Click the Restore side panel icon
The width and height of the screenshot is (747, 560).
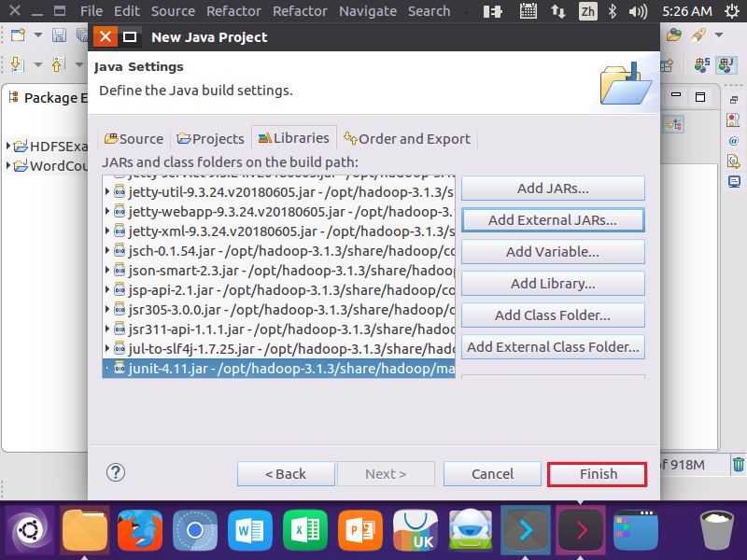pos(734,100)
